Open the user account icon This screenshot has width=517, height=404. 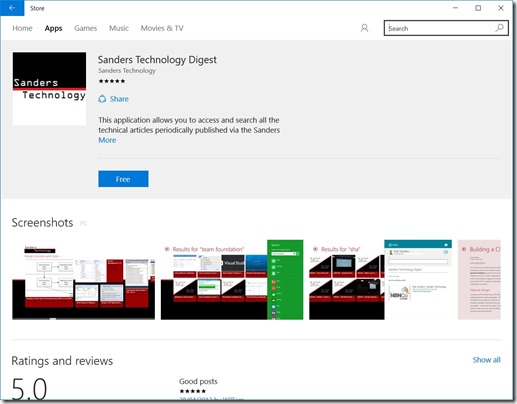click(364, 28)
